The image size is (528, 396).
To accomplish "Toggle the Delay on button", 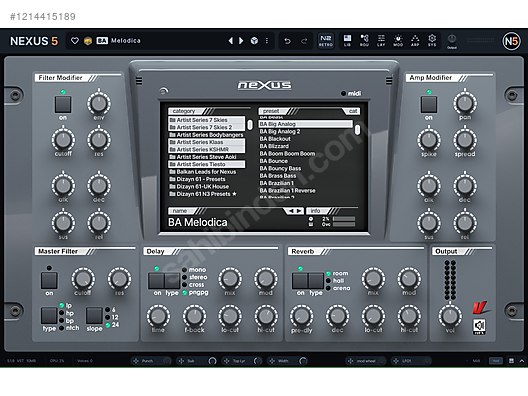I will [156, 280].
